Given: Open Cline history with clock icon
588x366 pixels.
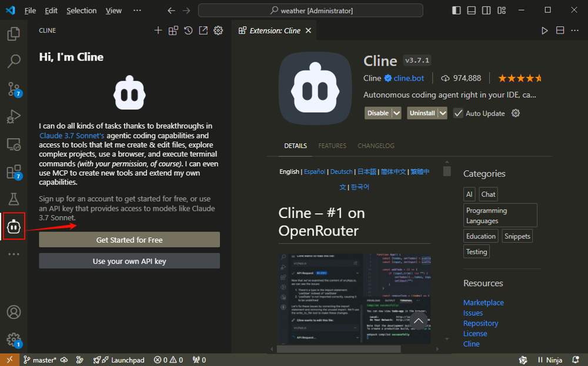Looking at the screenshot, I should pyautogui.click(x=188, y=31).
